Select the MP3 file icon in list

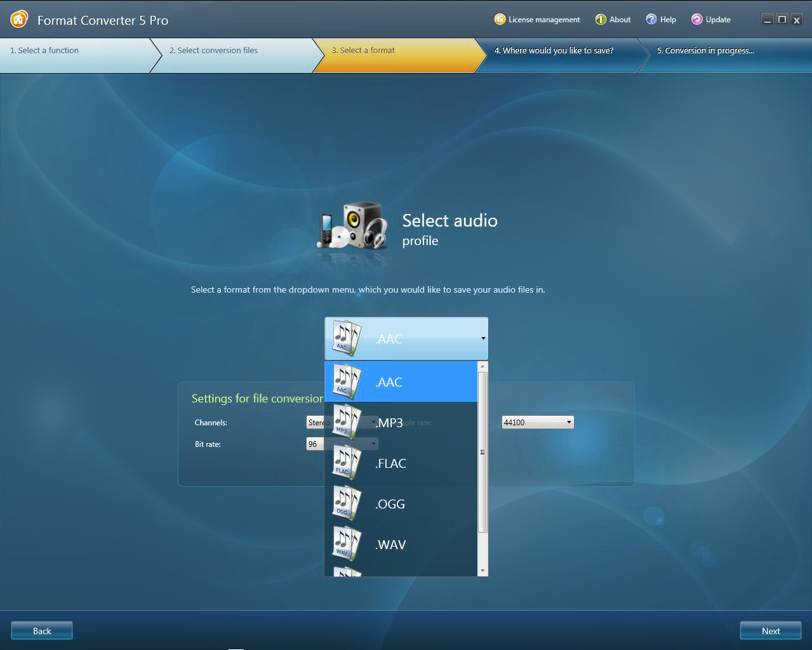pos(346,422)
